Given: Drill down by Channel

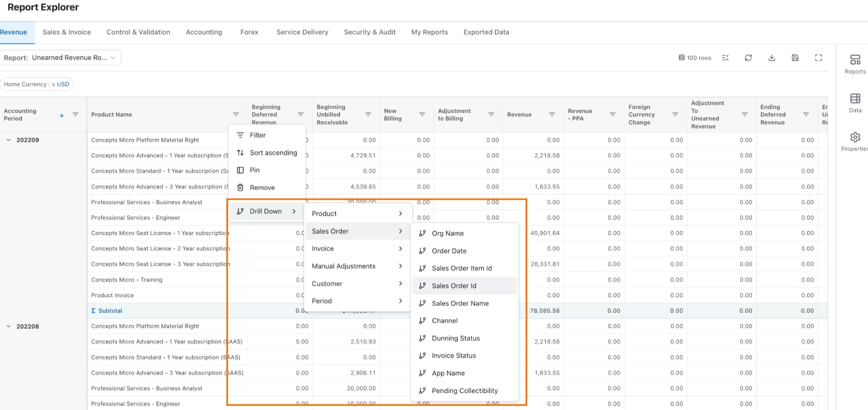Looking at the screenshot, I should (465, 321).
